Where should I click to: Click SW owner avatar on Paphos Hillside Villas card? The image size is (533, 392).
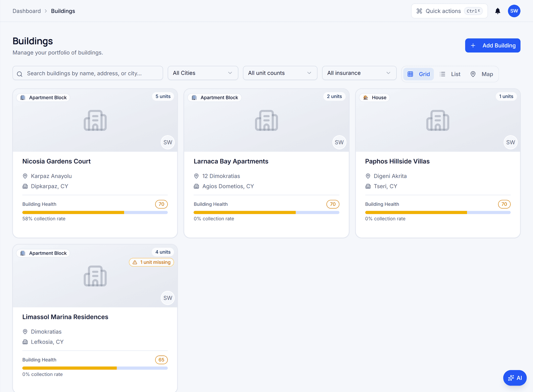(510, 142)
